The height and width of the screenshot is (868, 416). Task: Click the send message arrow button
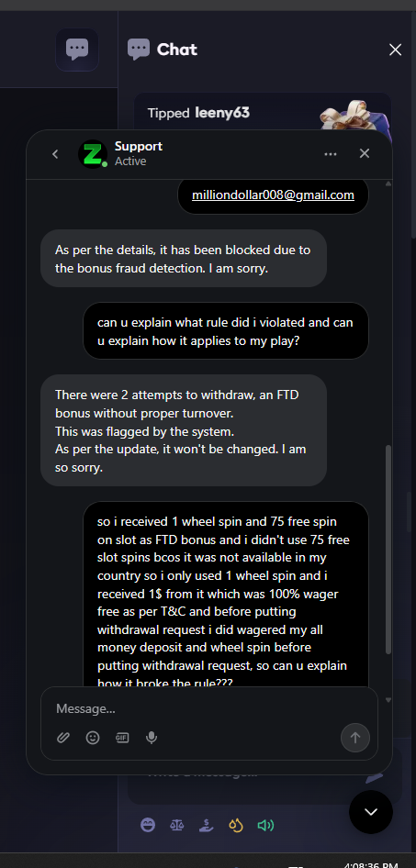[355, 738]
